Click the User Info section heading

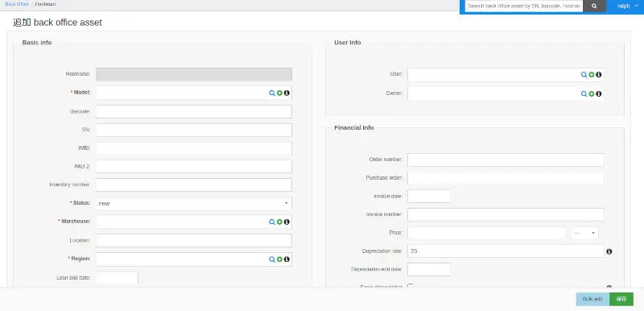pyautogui.click(x=348, y=43)
